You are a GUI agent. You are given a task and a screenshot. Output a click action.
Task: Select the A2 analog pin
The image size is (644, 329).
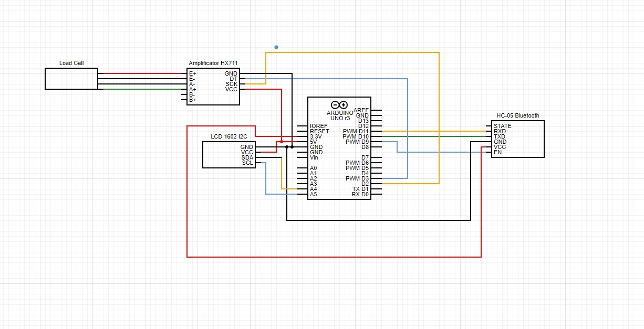pyautogui.click(x=314, y=178)
